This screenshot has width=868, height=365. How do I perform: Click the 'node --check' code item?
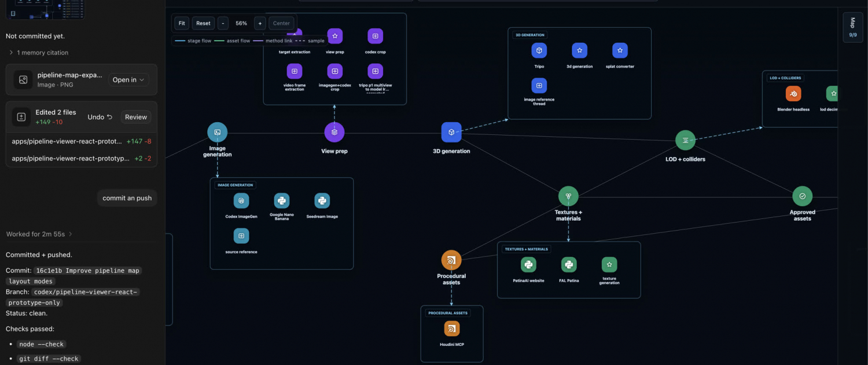click(41, 344)
